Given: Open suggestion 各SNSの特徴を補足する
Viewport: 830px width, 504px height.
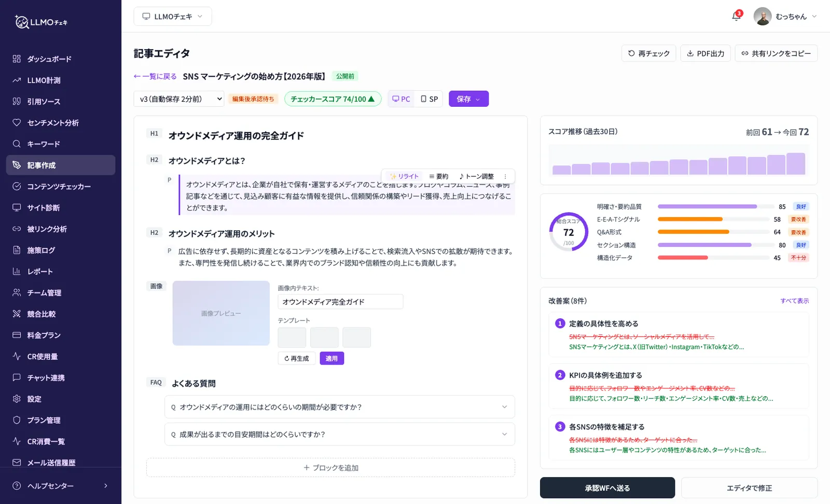Looking at the screenshot, I should 679,438.
